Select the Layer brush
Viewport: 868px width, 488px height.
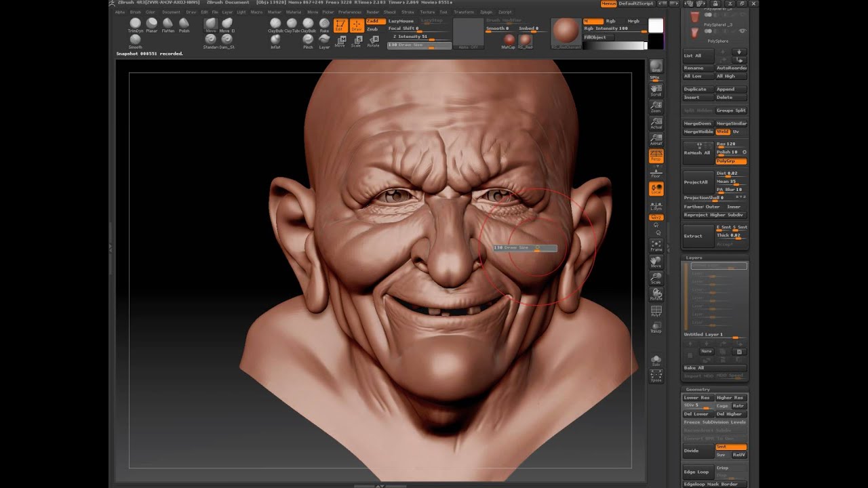[x=324, y=41]
